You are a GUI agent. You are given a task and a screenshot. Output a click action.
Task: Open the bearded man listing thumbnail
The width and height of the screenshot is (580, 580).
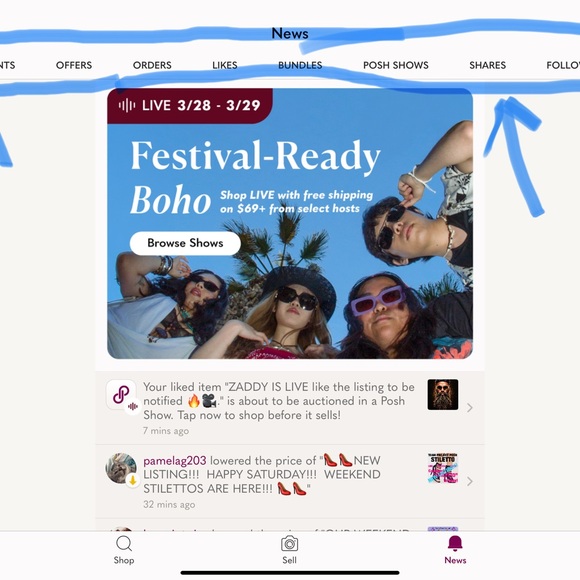point(443,394)
